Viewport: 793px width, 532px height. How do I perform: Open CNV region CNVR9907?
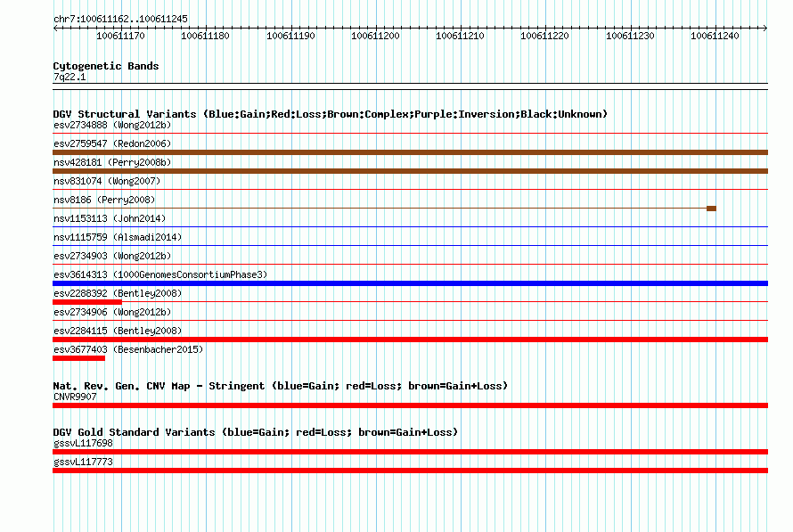75,397
